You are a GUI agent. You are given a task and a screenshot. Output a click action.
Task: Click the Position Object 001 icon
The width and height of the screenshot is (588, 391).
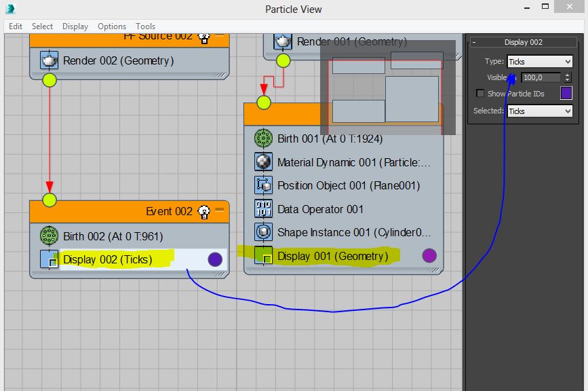pos(263,185)
